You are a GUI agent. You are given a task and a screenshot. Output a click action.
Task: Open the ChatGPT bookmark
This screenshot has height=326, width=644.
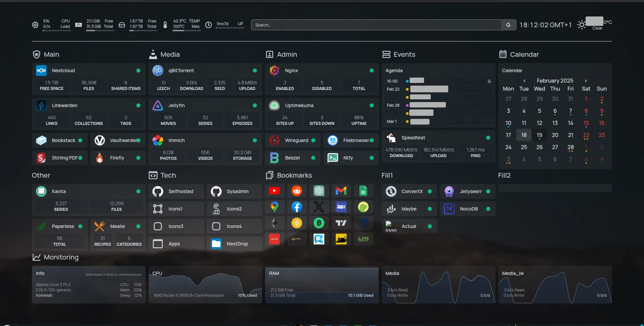tap(319, 191)
